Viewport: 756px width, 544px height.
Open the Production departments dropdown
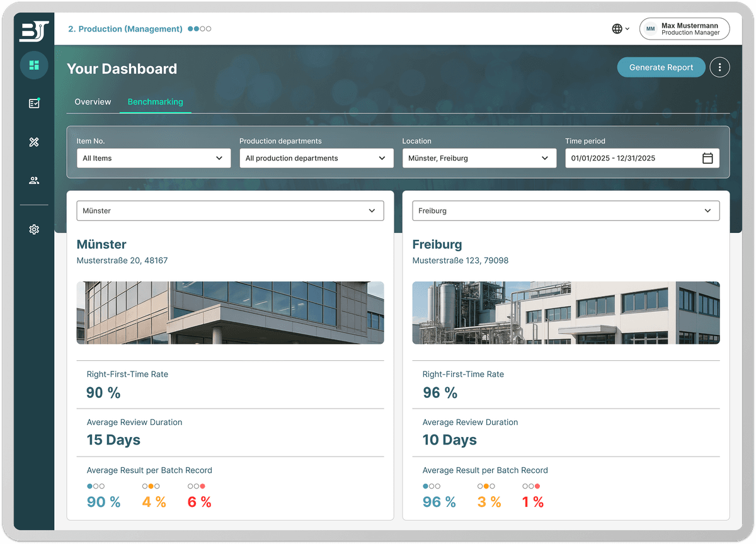pyautogui.click(x=316, y=159)
